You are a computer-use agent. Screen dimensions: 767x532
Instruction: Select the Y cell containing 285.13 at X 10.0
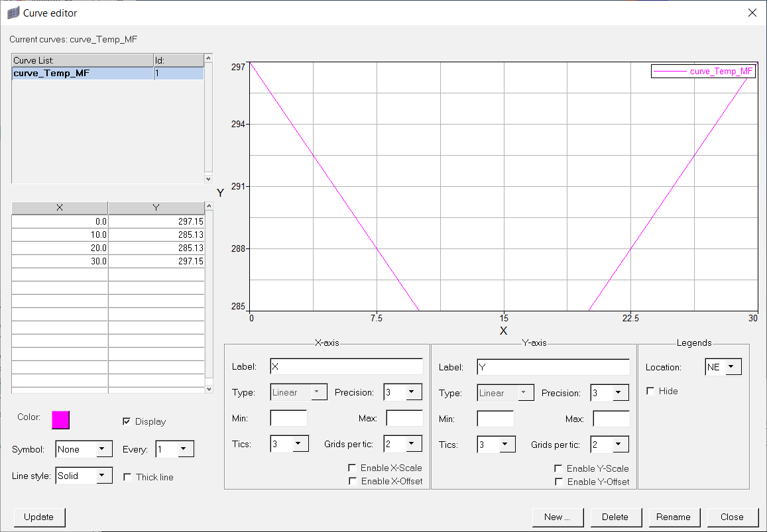click(156, 235)
